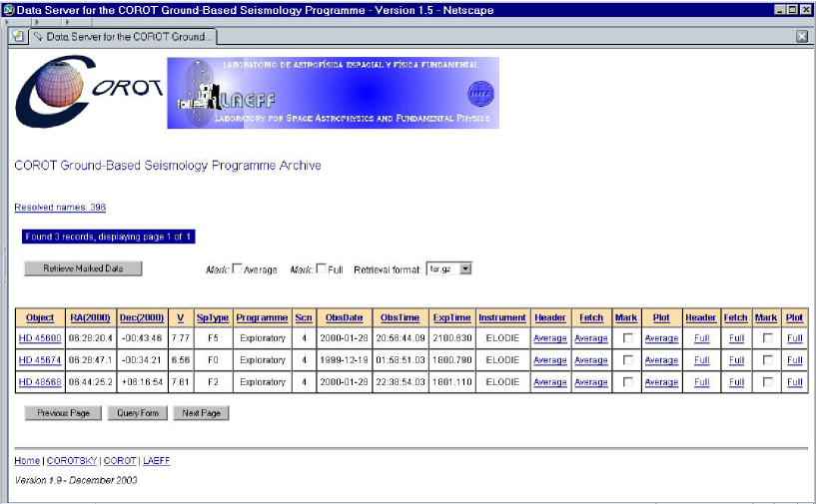The image size is (816, 504).
Task: Sort by the SpType column header
Action: [213, 317]
